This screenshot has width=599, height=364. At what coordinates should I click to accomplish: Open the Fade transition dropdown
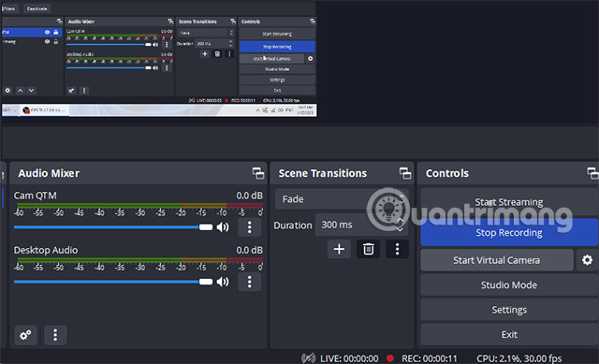tap(342, 199)
